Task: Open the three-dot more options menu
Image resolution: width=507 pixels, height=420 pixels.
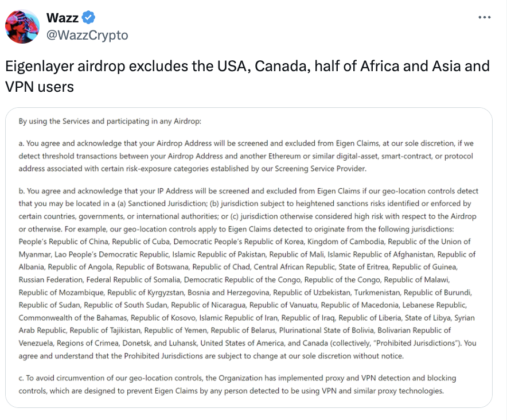Action: coord(484,18)
